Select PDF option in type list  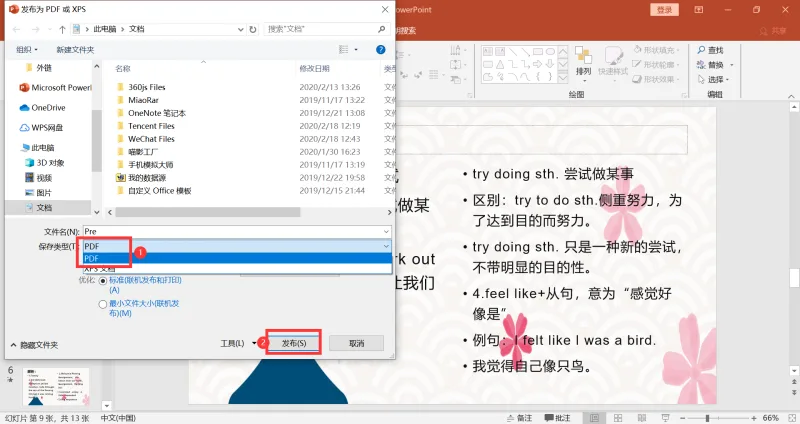point(237,258)
